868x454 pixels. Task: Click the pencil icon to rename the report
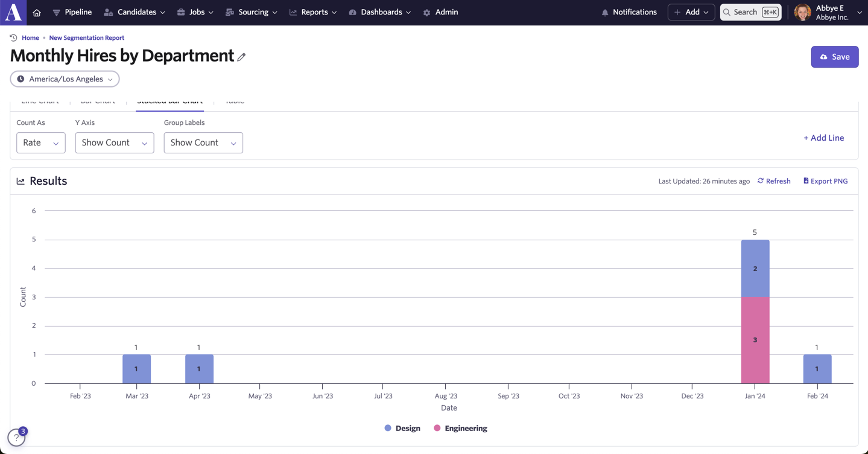241,57
